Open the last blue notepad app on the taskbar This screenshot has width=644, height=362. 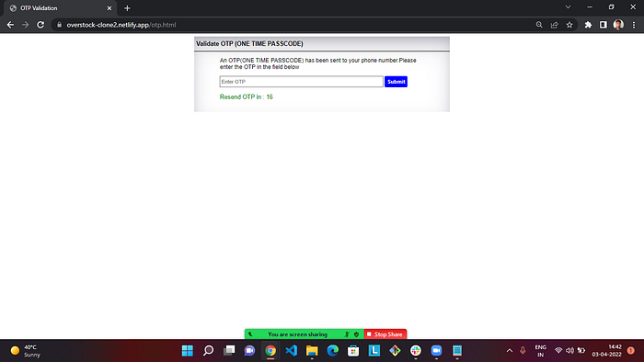tap(457, 351)
